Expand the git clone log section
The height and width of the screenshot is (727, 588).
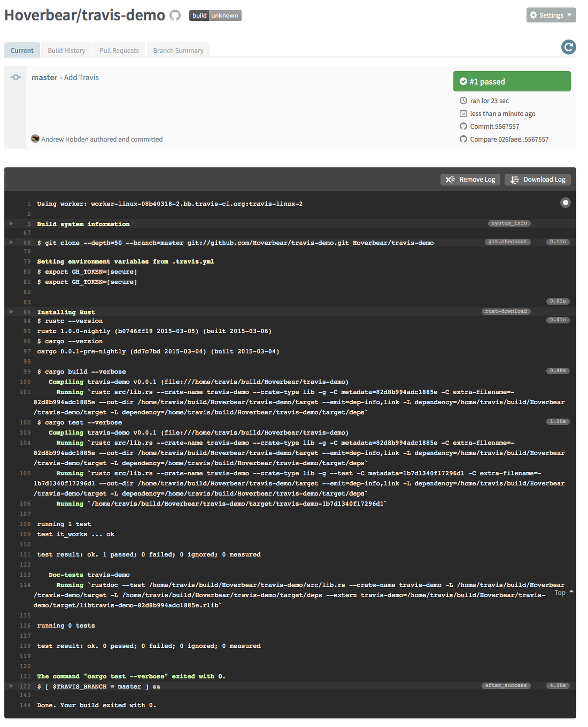11,242
